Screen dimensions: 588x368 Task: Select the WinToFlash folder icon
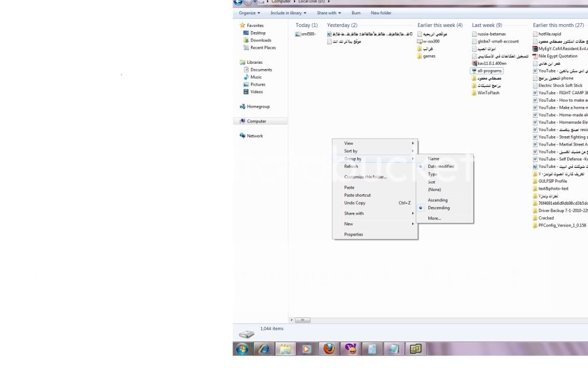pyautogui.click(x=474, y=93)
